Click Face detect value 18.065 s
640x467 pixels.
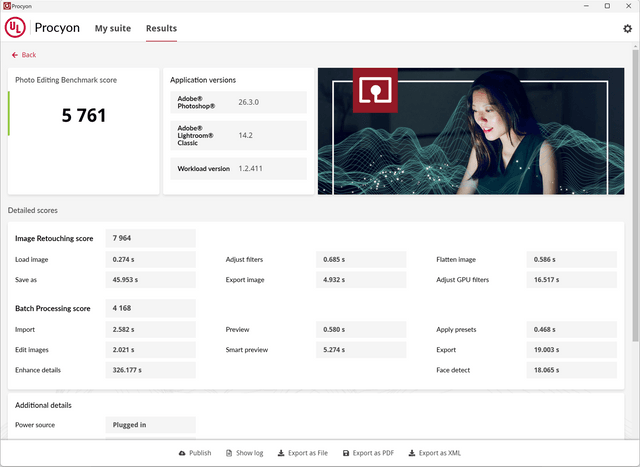571,370
